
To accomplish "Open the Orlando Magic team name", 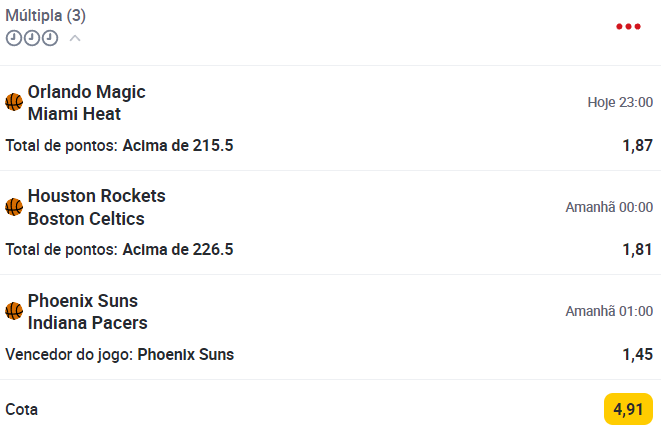I will click(x=86, y=92).
